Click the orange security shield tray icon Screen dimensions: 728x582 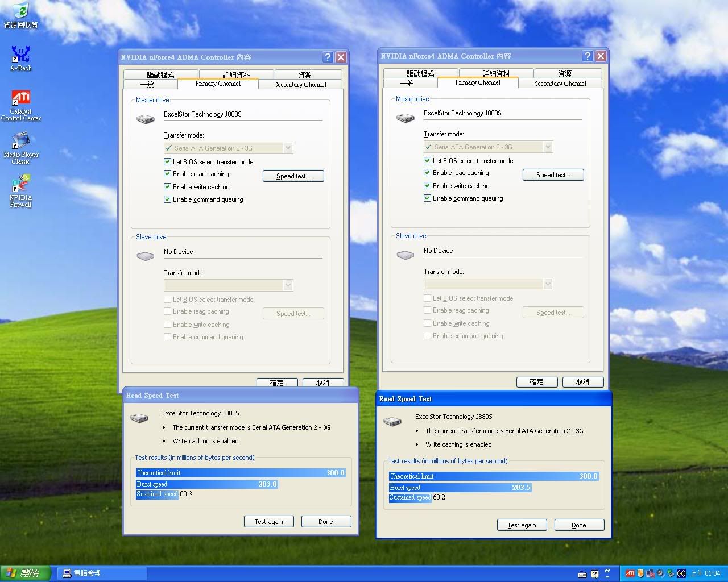pos(640,573)
